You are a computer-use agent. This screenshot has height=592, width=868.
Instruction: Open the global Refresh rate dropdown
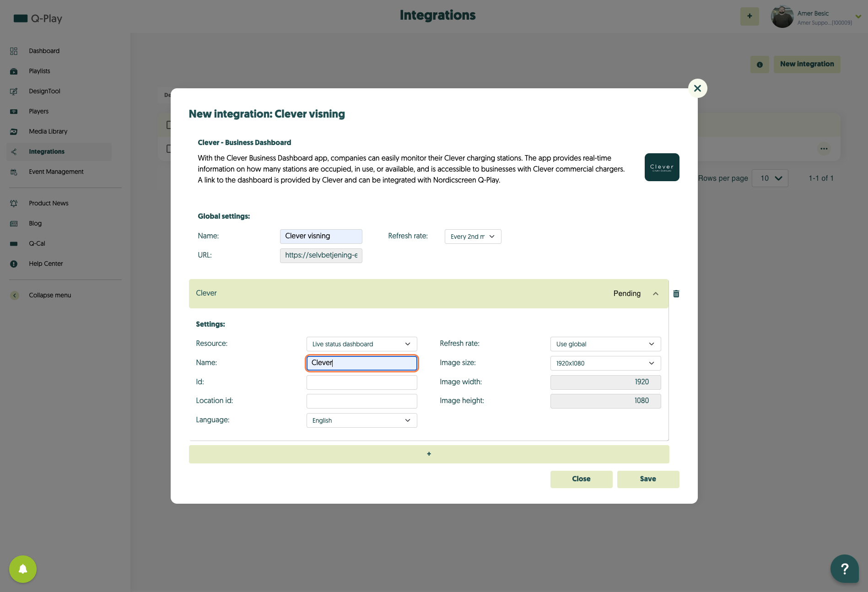[473, 237]
